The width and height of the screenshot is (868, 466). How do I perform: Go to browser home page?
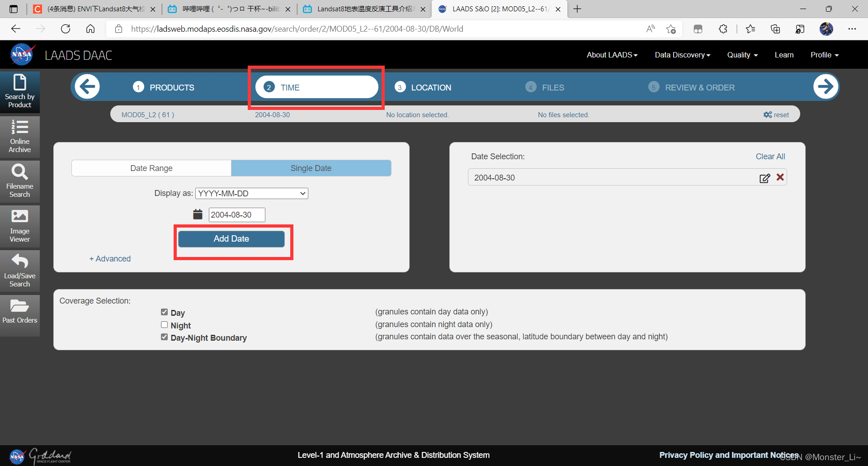pos(90,29)
